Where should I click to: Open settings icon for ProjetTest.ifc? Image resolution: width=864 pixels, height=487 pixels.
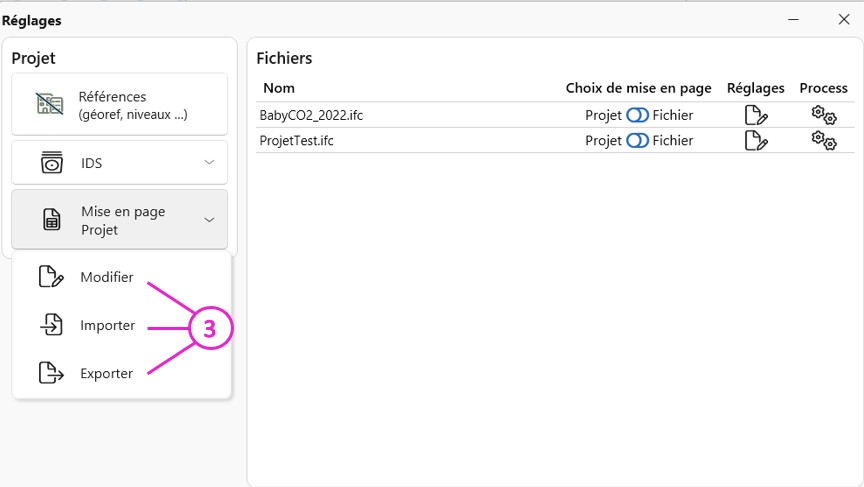point(756,140)
